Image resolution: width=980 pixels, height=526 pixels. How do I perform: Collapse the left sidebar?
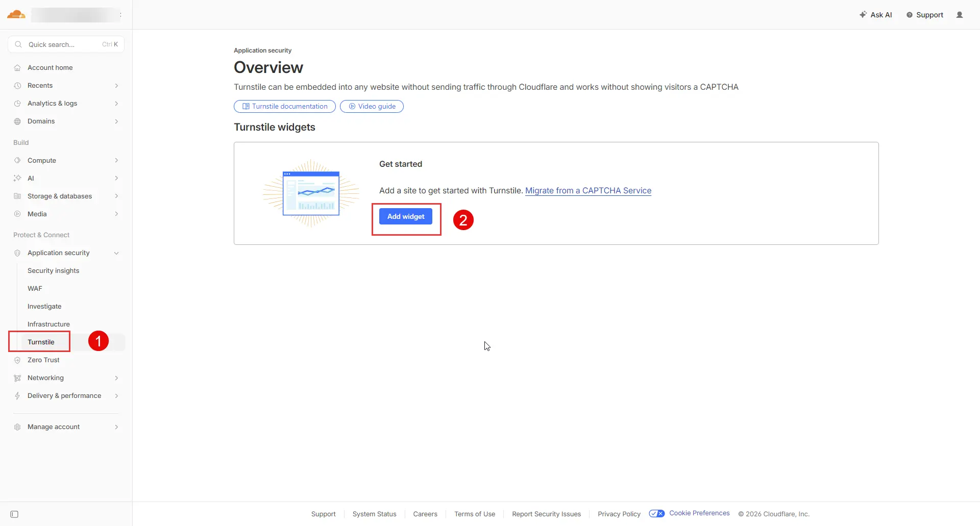click(x=15, y=514)
